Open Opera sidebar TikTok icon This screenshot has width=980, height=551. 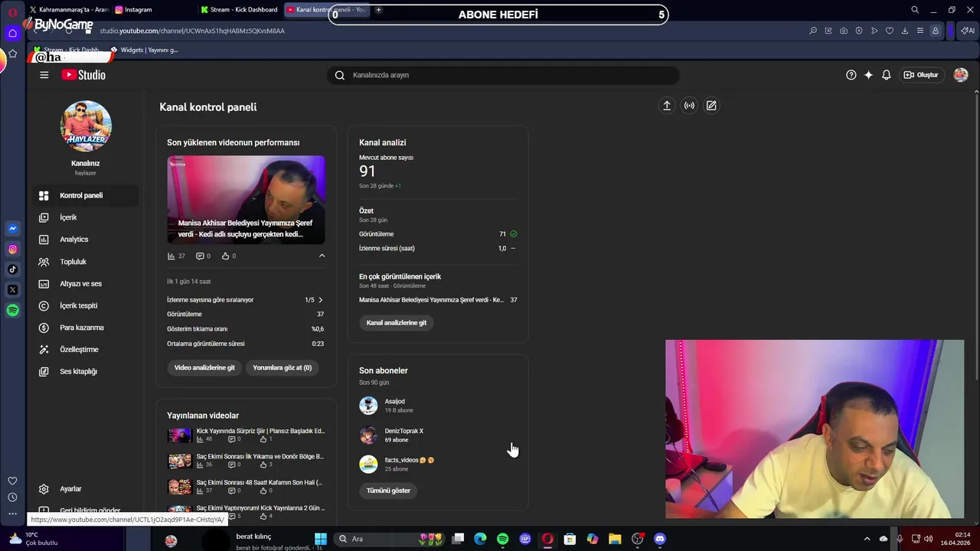click(12, 269)
